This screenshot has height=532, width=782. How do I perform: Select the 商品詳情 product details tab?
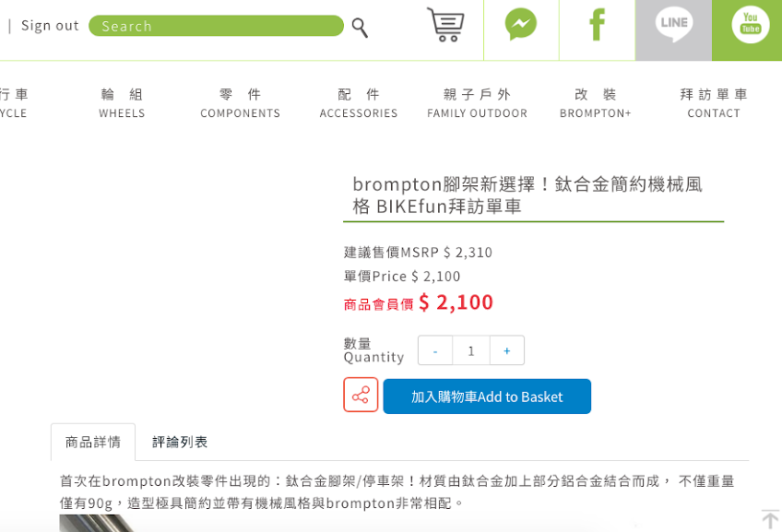click(x=93, y=442)
